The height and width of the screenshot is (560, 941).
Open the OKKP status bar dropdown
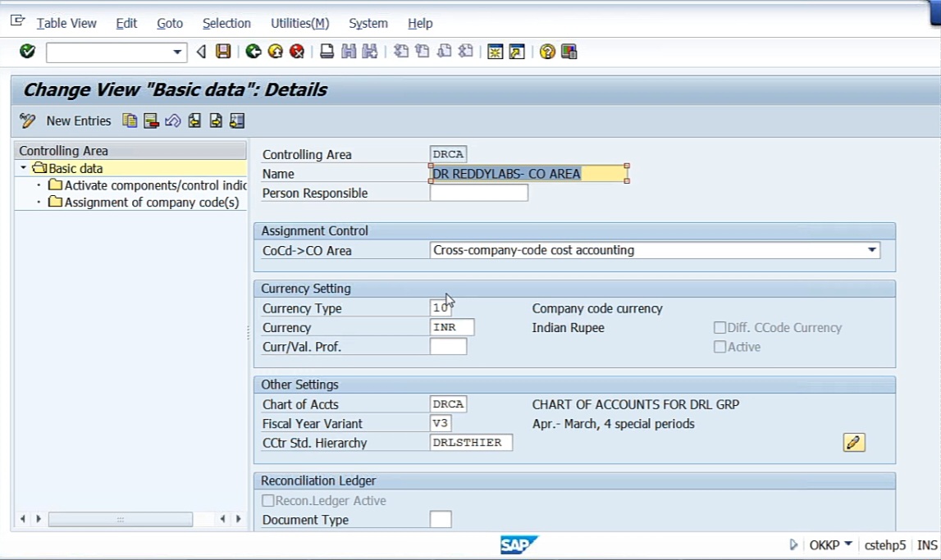pos(848,544)
